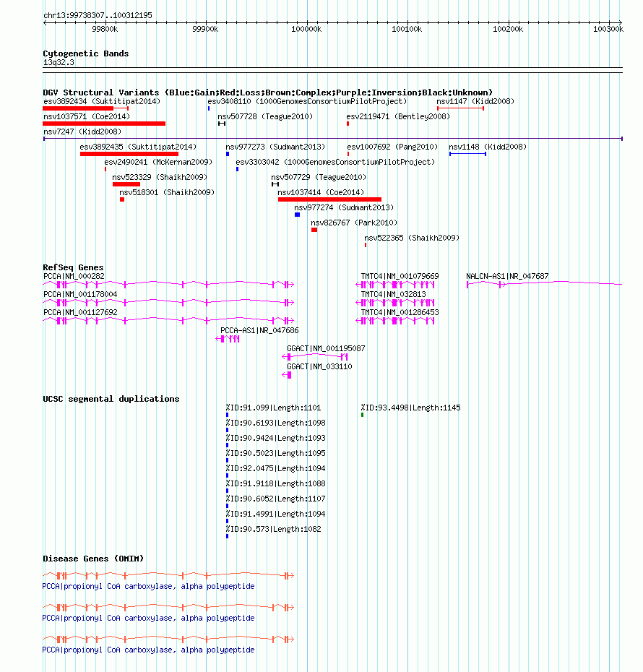643x672 pixels.
Task: Click the 99800k ruler tick label
Action: click(105, 29)
